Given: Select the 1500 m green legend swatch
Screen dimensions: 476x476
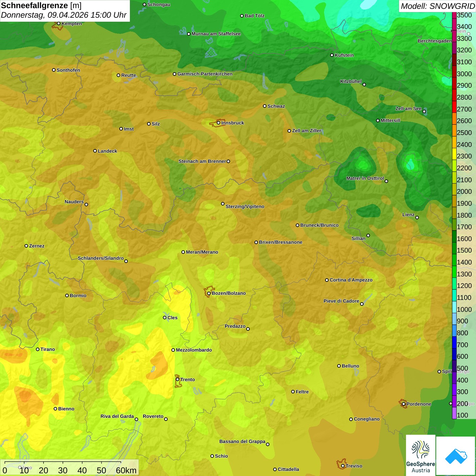Looking at the screenshot, I should 454,248.
